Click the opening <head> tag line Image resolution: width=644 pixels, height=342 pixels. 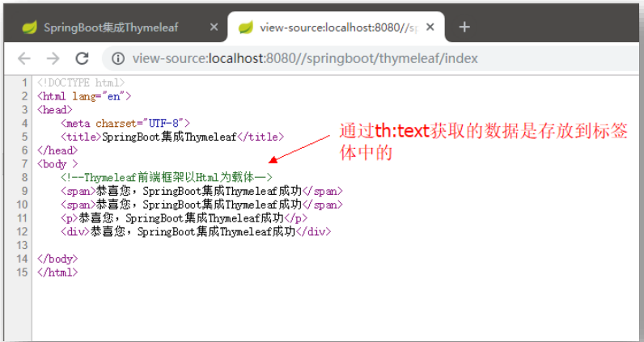coord(55,110)
